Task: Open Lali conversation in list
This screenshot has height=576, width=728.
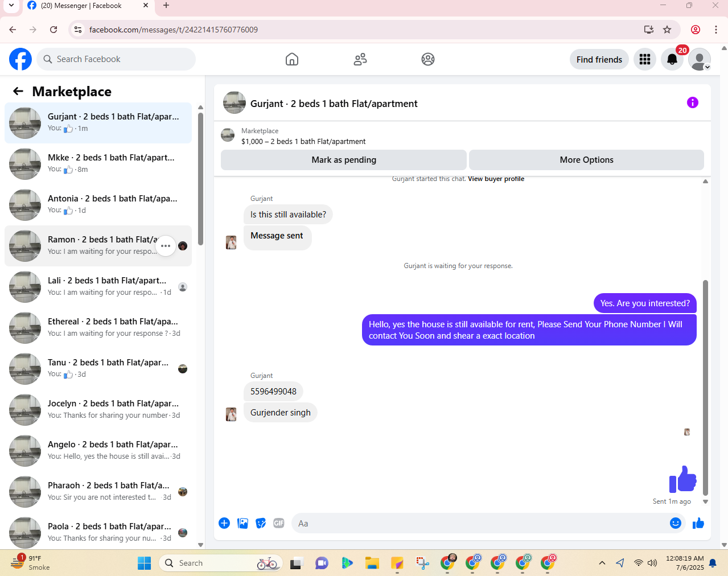Action: point(98,287)
